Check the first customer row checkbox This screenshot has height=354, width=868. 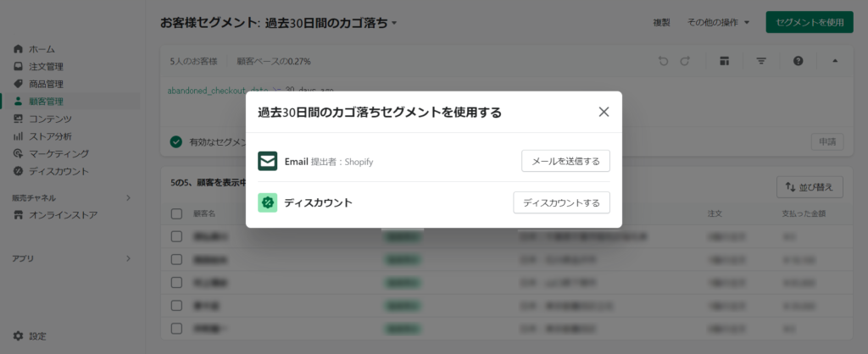click(x=176, y=236)
